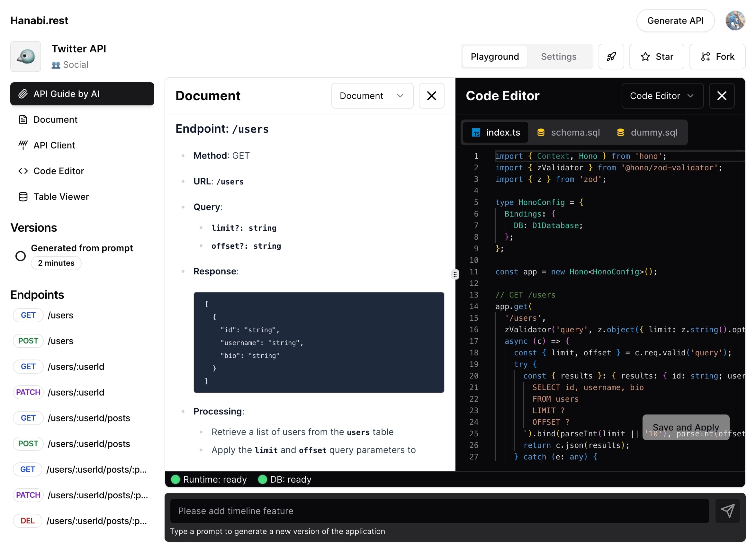This screenshot has width=756, height=552.
Task: Click code line number 13
Action: point(473,295)
